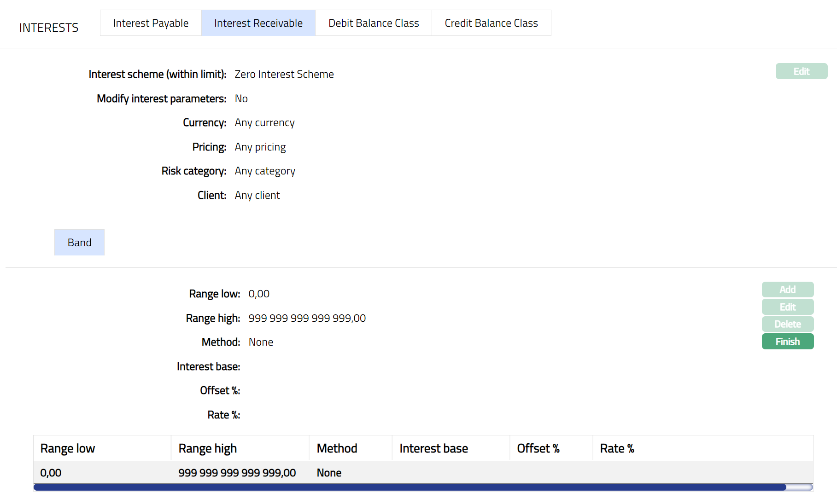Sort by Range low column header
This screenshot has height=504, width=837.
point(68,448)
